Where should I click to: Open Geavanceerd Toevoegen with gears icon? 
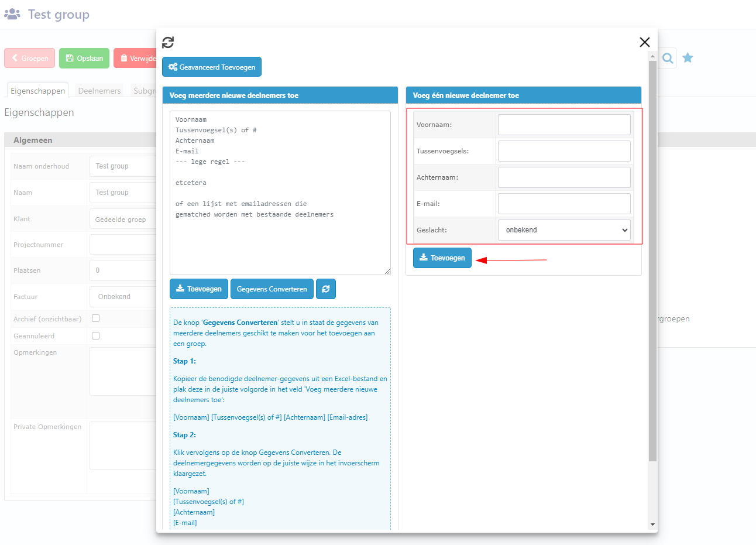click(212, 67)
